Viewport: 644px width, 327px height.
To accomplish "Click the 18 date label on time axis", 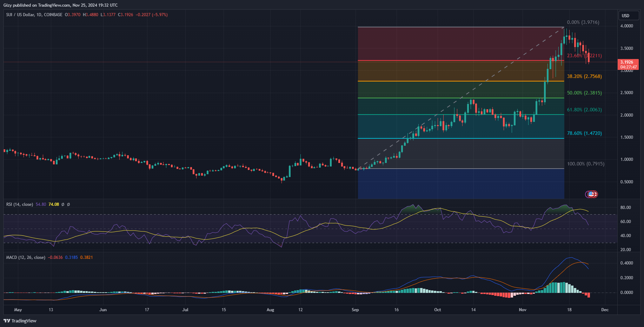I will (x=569, y=310).
